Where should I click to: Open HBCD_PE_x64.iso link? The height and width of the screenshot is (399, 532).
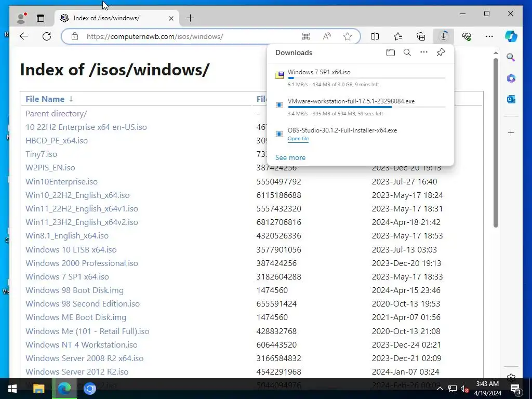[x=56, y=141]
